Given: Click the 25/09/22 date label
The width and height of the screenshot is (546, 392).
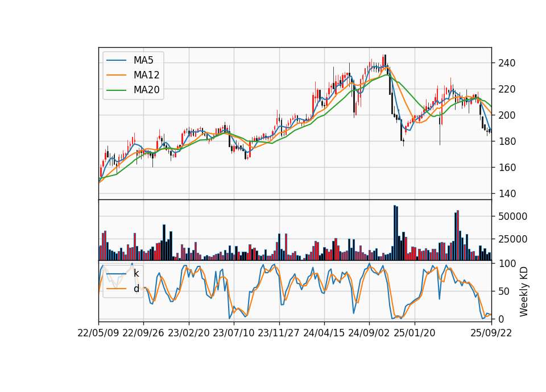Looking at the screenshot, I should coord(491,333).
